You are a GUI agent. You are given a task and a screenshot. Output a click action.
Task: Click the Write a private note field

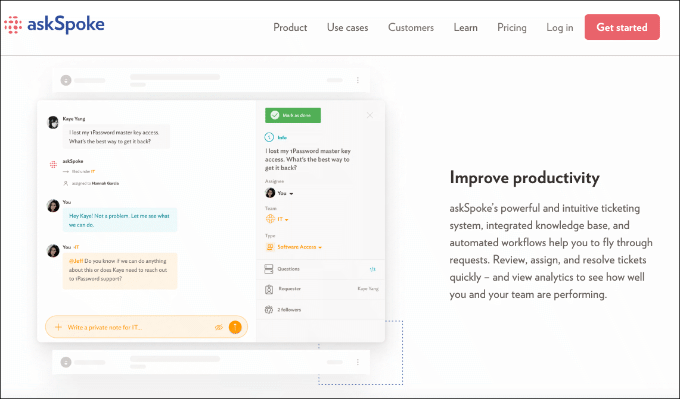click(146, 327)
